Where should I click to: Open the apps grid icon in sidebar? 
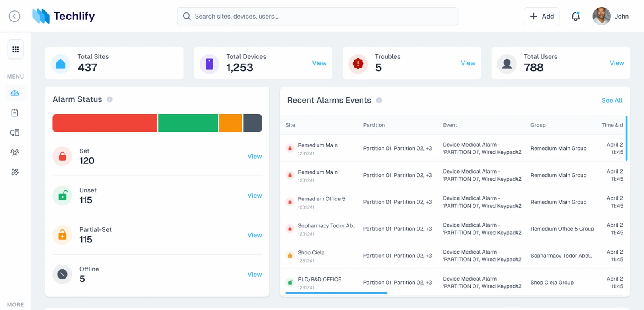point(15,50)
